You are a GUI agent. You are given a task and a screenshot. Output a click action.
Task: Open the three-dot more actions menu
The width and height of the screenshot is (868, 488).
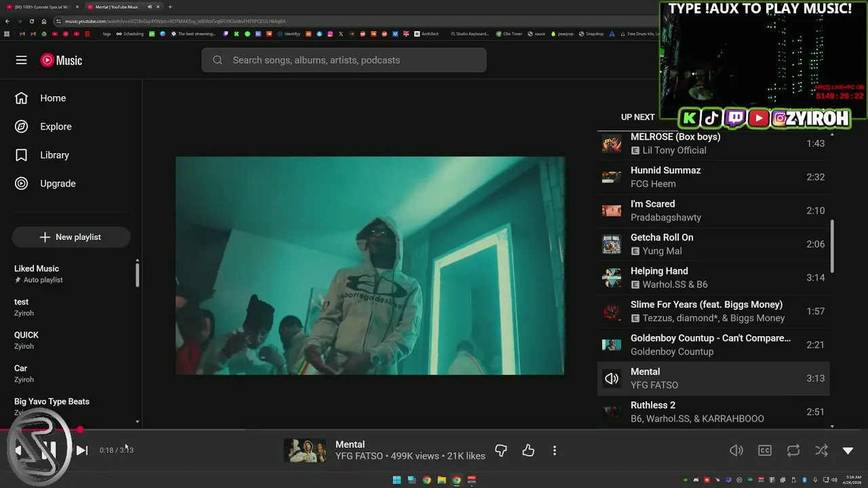pyautogui.click(x=555, y=451)
